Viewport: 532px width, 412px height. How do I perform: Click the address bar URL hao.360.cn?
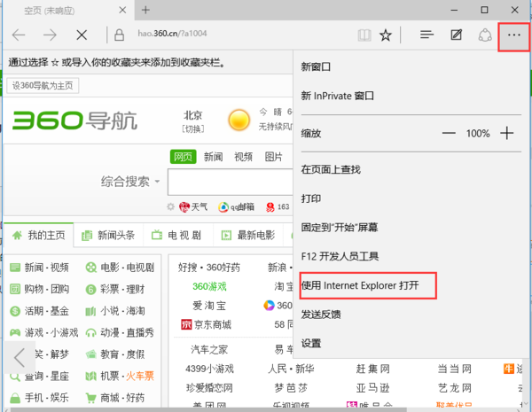pos(172,34)
